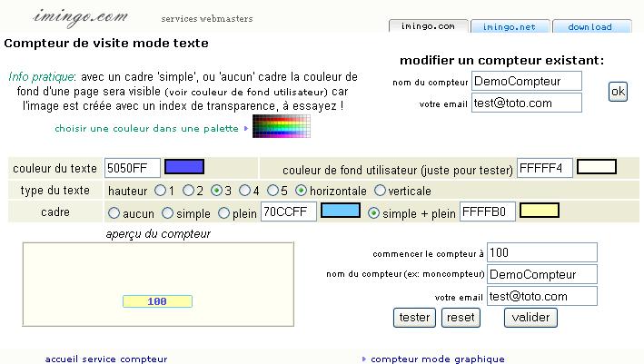Click the light blue cadre color swatch

pos(341,211)
